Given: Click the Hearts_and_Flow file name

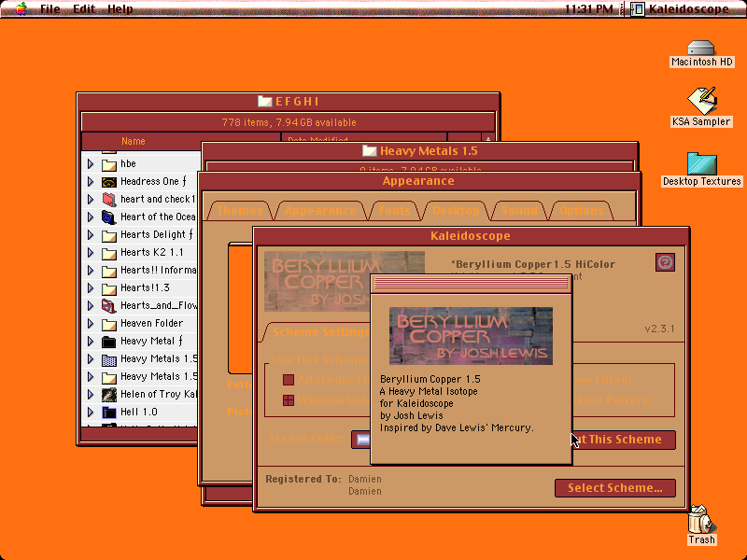Looking at the screenshot, I should click(159, 306).
